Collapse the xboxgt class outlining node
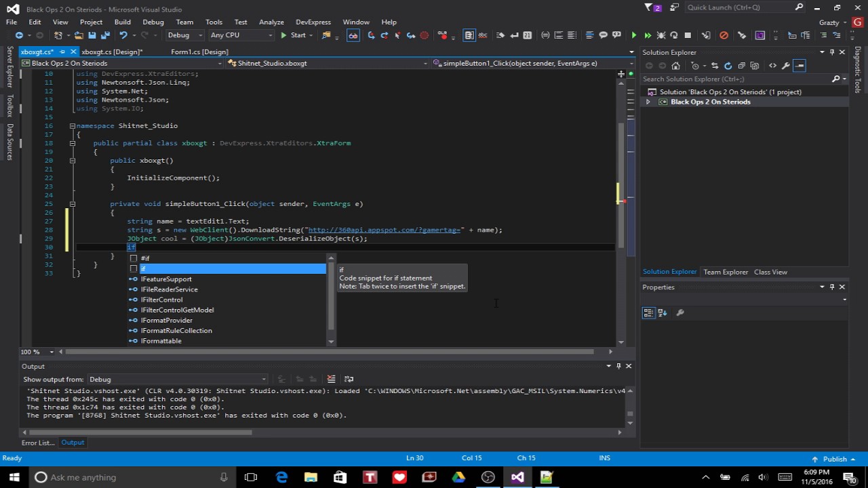Image resolution: width=868 pixels, height=488 pixels. 72,143
